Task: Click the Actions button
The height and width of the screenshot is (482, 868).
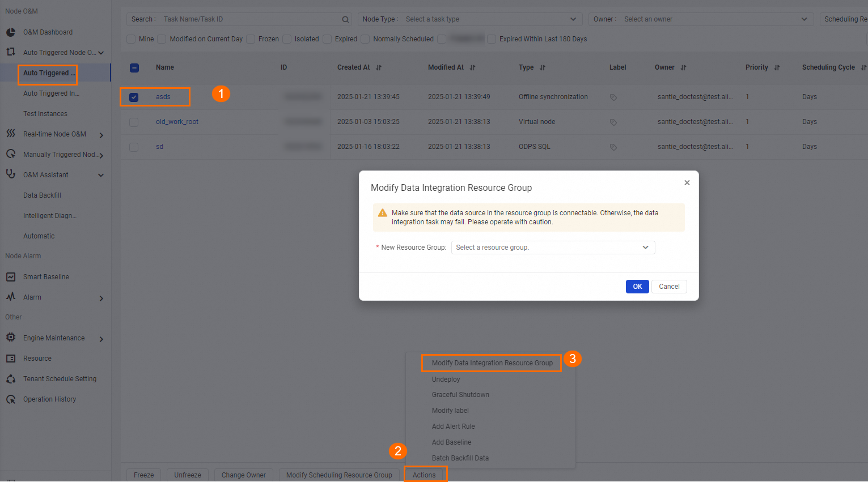Action: [424, 475]
